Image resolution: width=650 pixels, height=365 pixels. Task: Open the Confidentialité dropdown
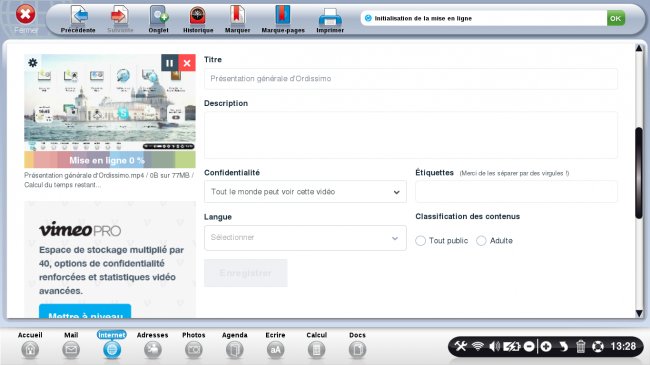click(305, 192)
